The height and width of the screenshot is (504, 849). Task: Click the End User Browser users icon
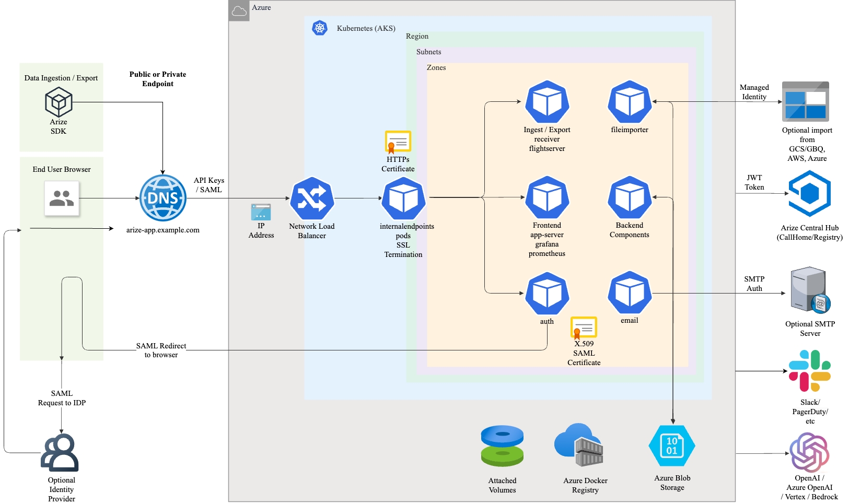(x=62, y=198)
